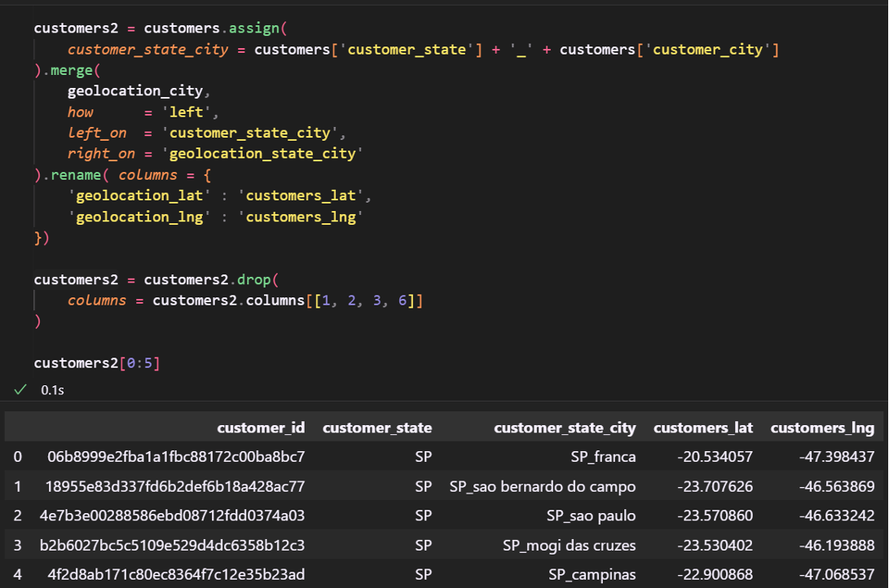Click row index 0 in output table

(x=17, y=457)
